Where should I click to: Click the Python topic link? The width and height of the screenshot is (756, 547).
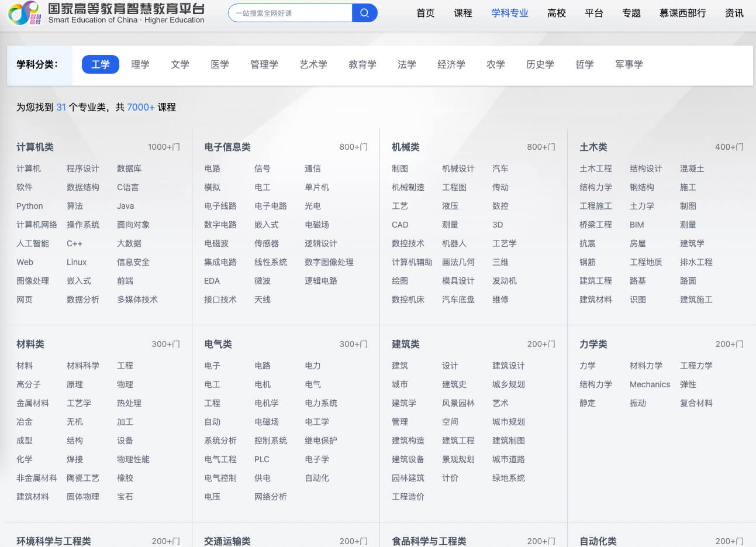pos(30,206)
